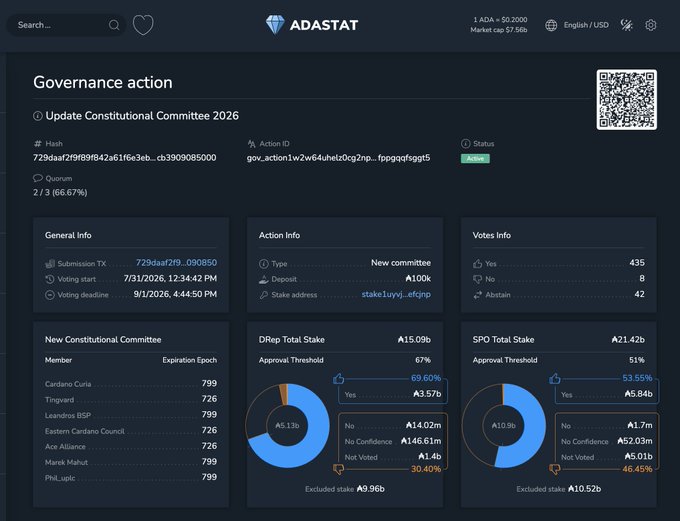This screenshot has width=680, height=521.
Task: Click the globe language icon
Action: tap(551, 25)
